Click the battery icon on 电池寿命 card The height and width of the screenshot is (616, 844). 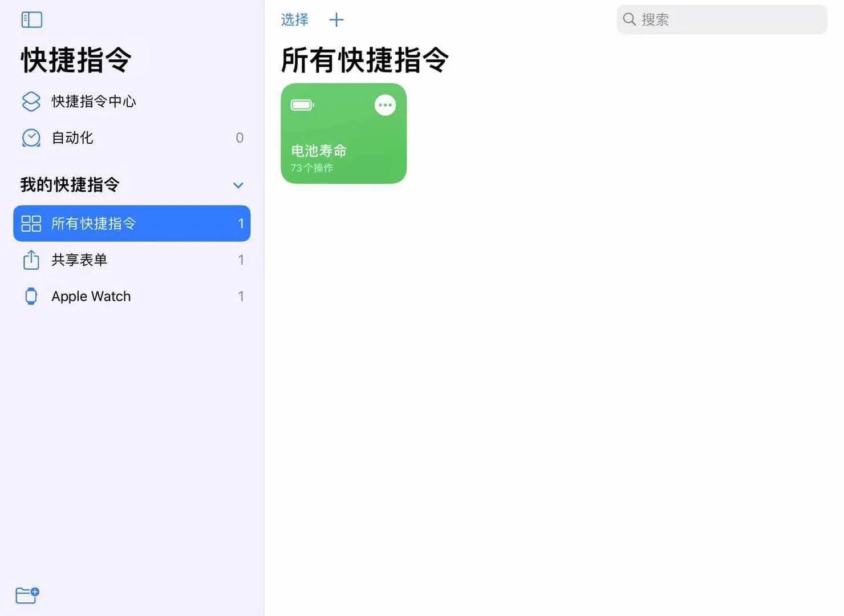[x=302, y=105]
